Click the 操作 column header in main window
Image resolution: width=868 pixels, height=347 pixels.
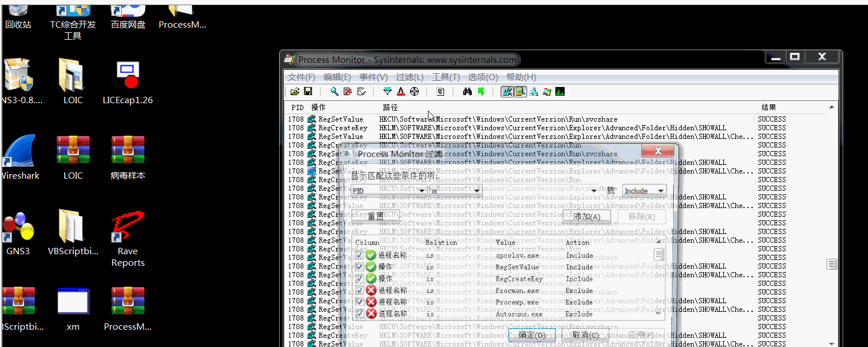click(318, 108)
